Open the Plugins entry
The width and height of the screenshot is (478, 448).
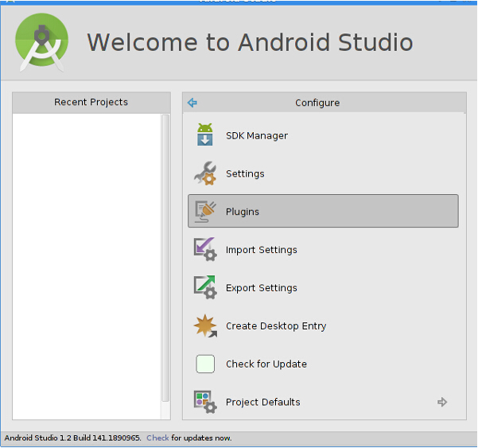point(323,211)
